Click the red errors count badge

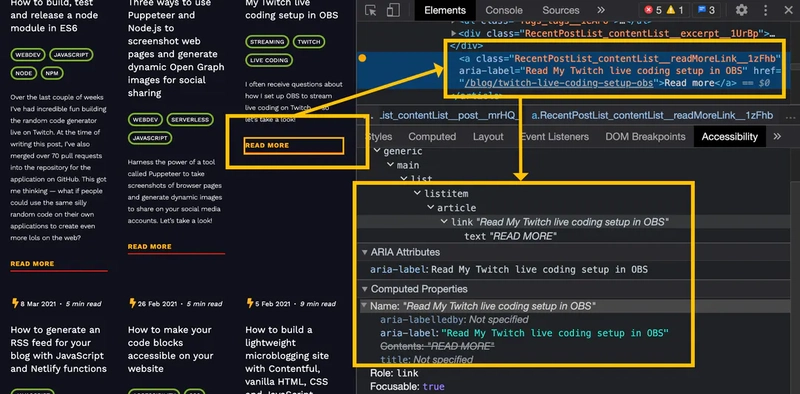653,10
